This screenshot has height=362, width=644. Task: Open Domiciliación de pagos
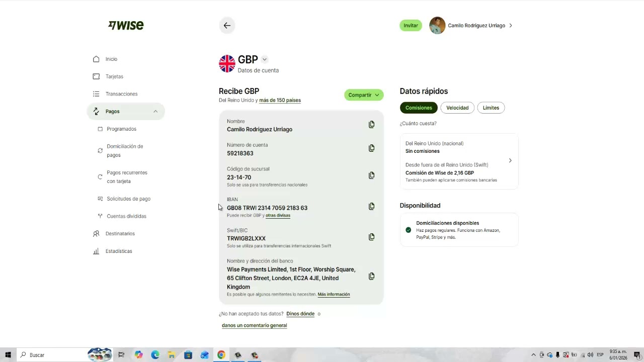[125, 151]
